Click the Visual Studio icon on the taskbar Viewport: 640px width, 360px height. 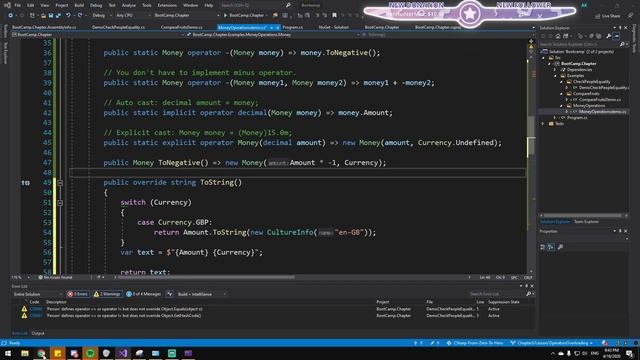pos(123,353)
